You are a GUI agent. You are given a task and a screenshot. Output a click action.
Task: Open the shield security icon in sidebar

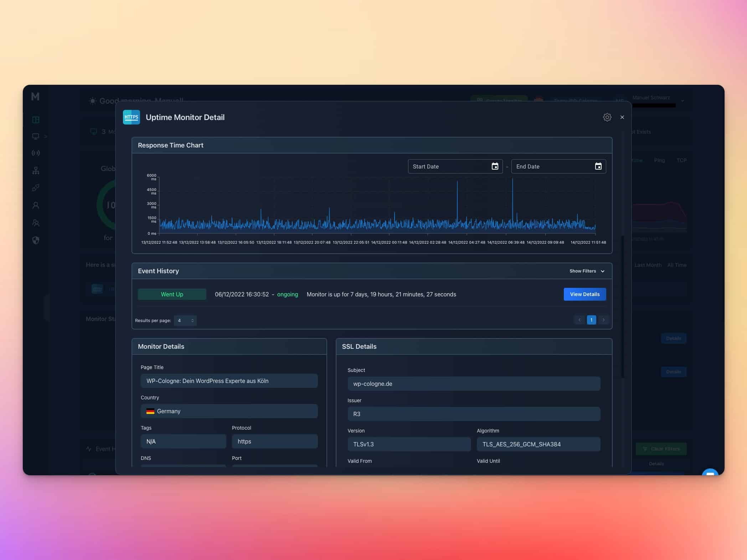click(36, 240)
